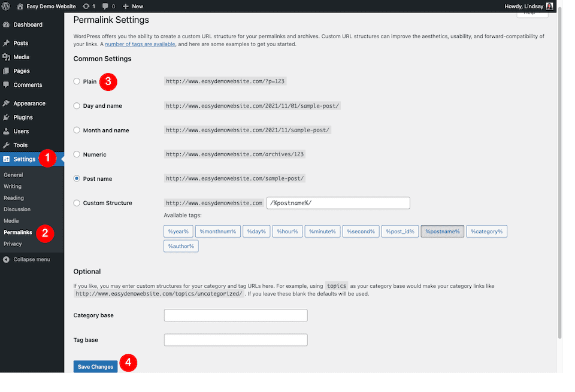Open Dashboard from the sidebar
The image size is (575, 392).
tap(28, 25)
